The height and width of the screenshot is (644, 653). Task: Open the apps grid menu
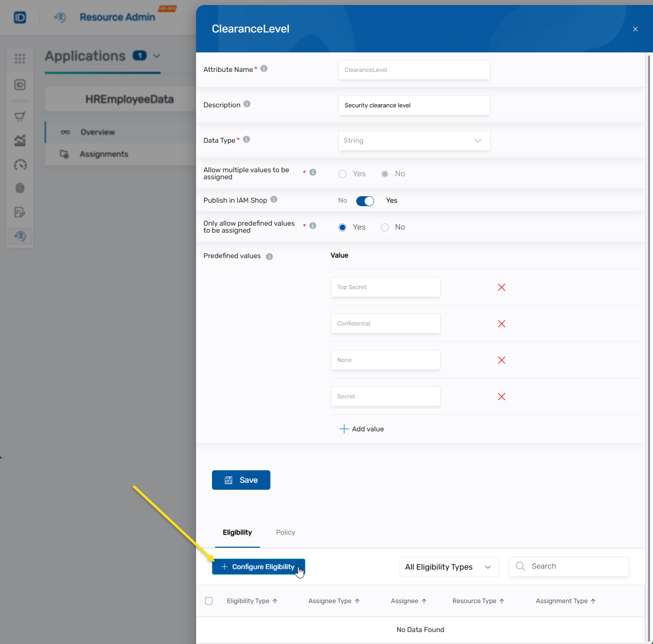pyautogui.click(x=20, y=59)
